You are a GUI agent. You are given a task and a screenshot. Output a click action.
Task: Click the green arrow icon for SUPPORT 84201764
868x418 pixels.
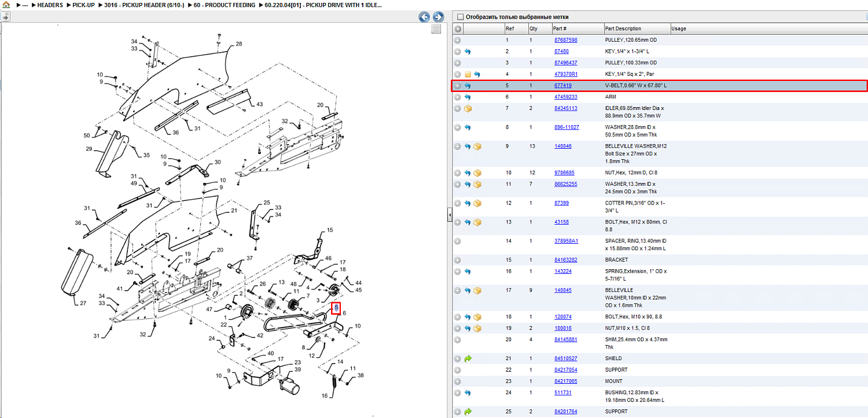pos(468,412)
